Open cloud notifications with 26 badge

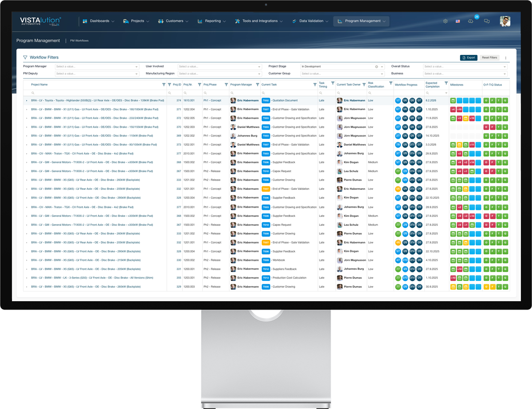coord(471,21)
